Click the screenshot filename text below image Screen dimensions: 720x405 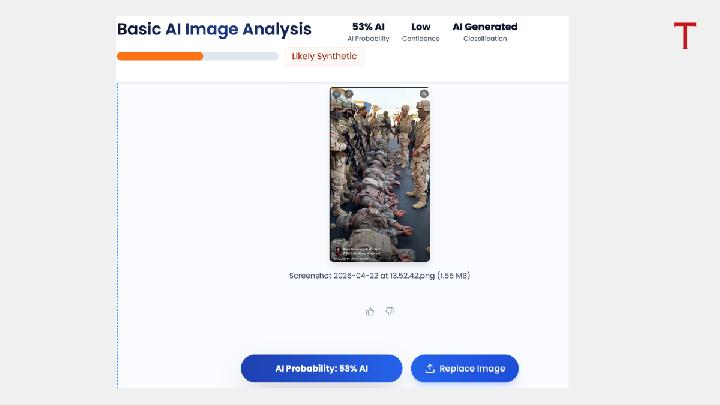[379, 275]
